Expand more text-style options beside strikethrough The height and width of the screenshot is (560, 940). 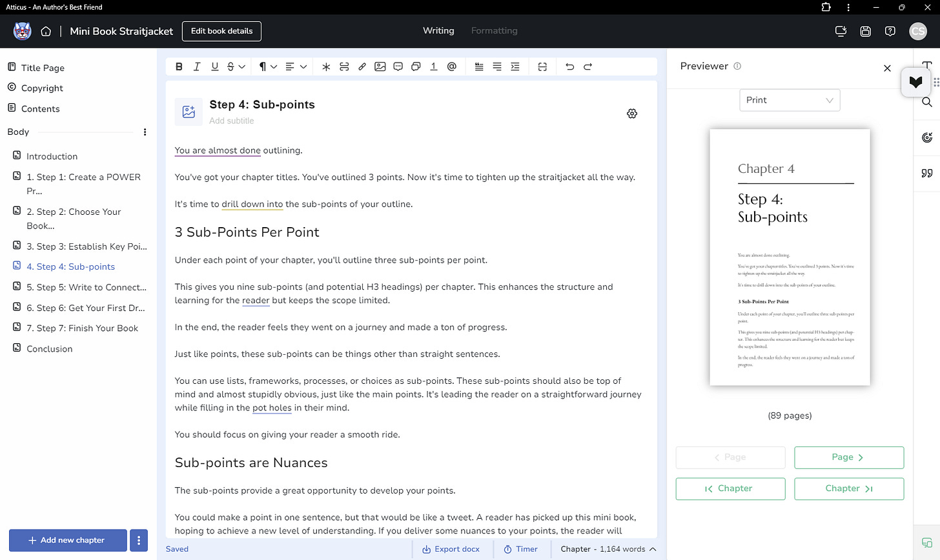point(242,66)
